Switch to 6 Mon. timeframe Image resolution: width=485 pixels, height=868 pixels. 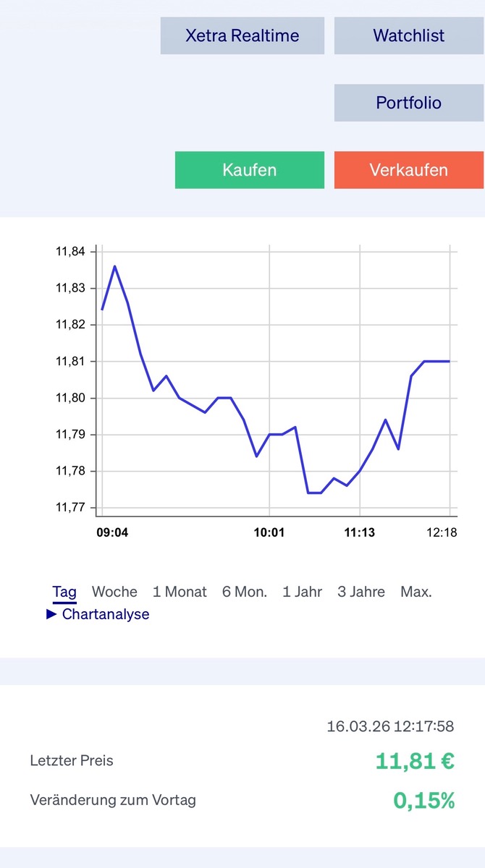[x=245, y=592]
